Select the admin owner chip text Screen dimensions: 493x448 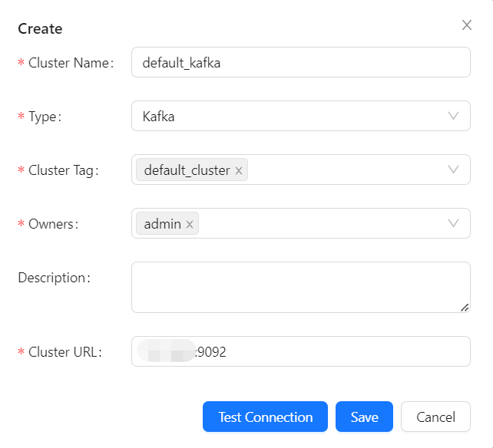(162, 224)
